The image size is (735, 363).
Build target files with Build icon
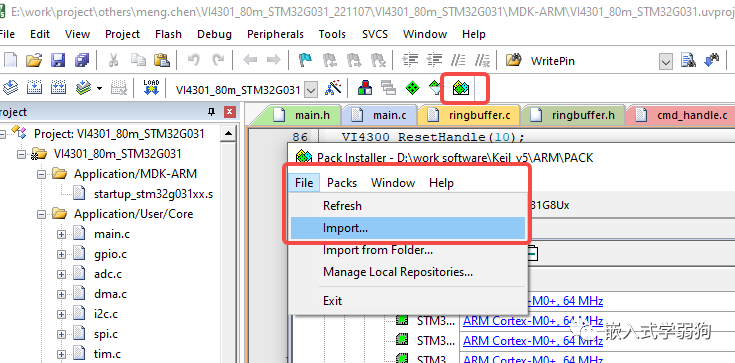pyautogui.click(x=34, y=87)
